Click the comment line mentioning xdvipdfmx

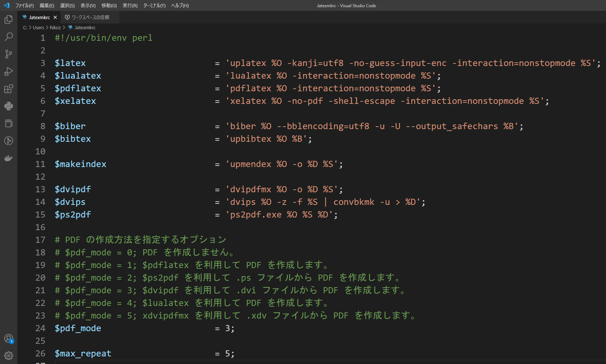click(x=236, y=316)
